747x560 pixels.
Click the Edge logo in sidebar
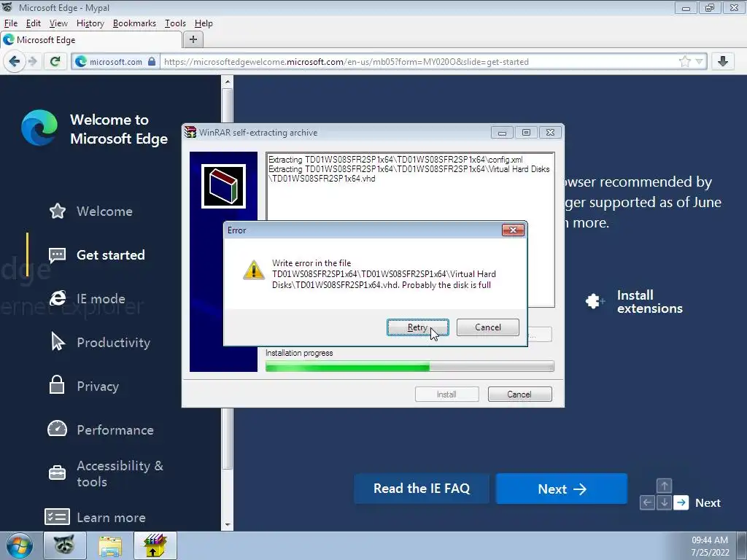(39, 128)
